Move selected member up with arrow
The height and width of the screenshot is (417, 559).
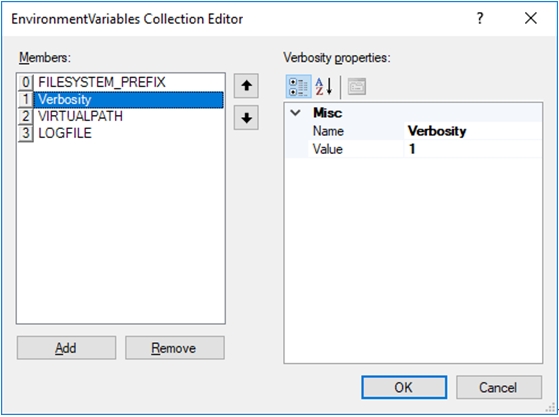[x=246, y=86]
